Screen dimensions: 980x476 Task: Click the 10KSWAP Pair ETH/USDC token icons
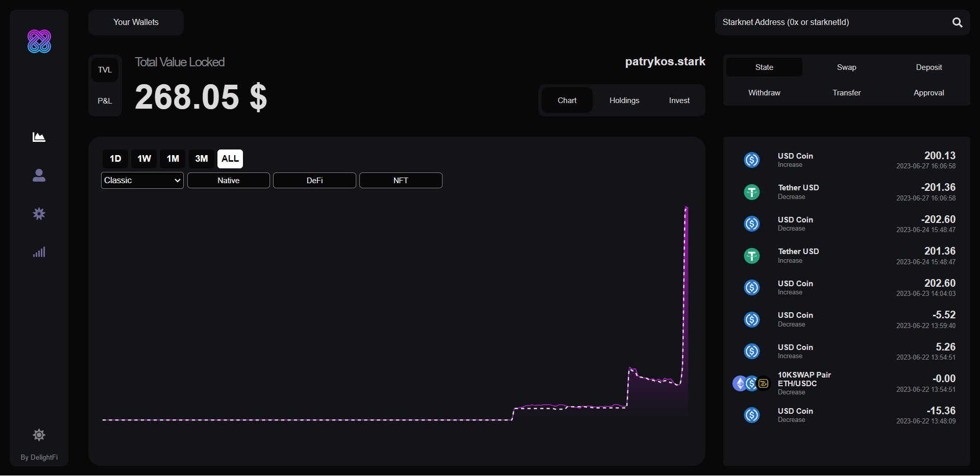751,383
